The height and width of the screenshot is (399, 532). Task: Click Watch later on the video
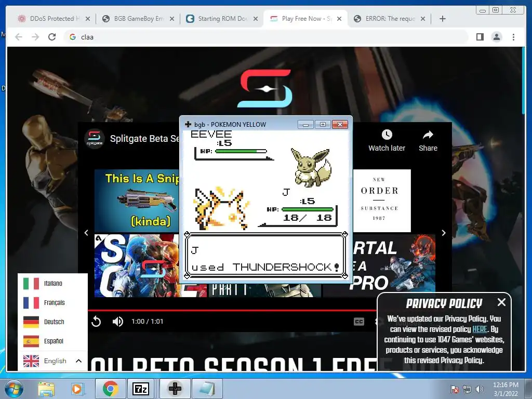click(x=387, y=140)
